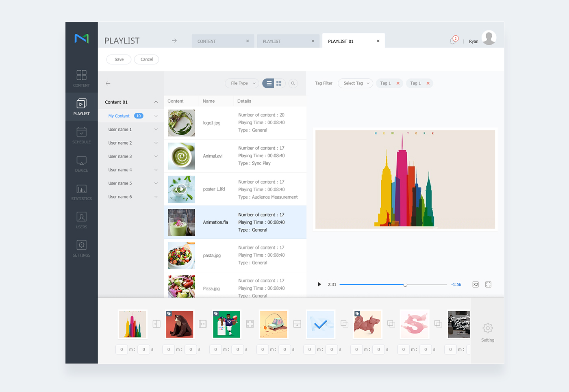Sort by Details column header
Screen dimensions: 569x392
click(244, 101)
